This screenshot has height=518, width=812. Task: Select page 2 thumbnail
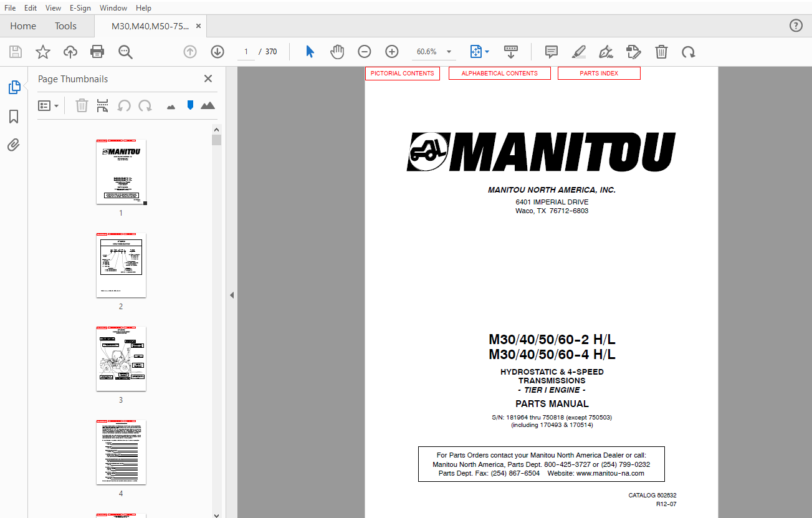[x=121, y=266]
